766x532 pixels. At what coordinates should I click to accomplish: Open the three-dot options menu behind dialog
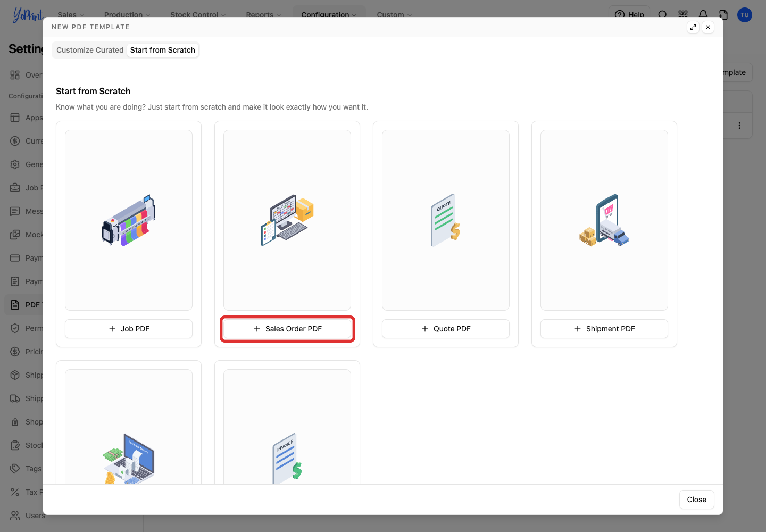pyautogui.click(x=739, y=126)
